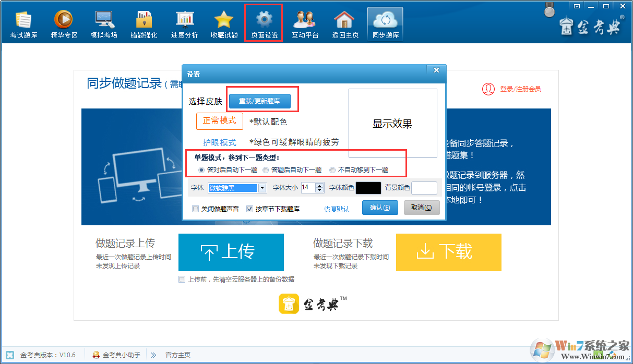Pick a new 字体颜色 font color swatch
Screen dimensions: 633x364
coord(368,188)
